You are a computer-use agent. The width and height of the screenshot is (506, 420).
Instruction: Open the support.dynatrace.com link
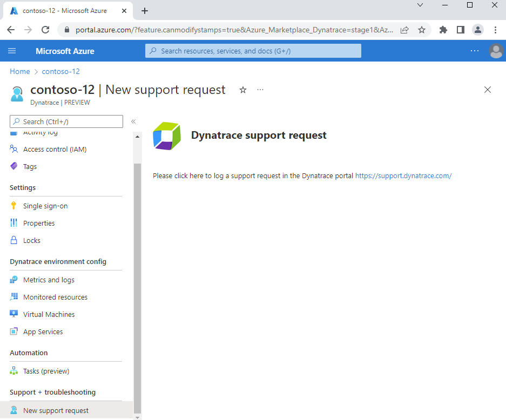(x=403, y=176)
